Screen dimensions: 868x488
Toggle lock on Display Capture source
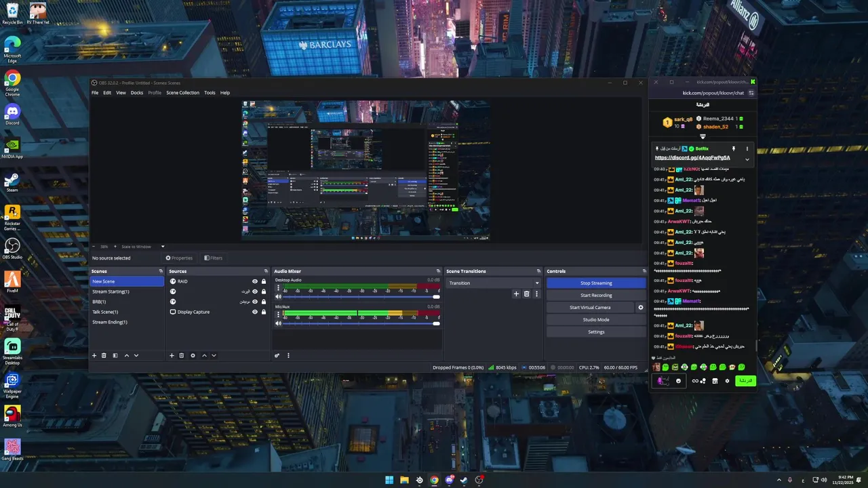tap(264, 312)
